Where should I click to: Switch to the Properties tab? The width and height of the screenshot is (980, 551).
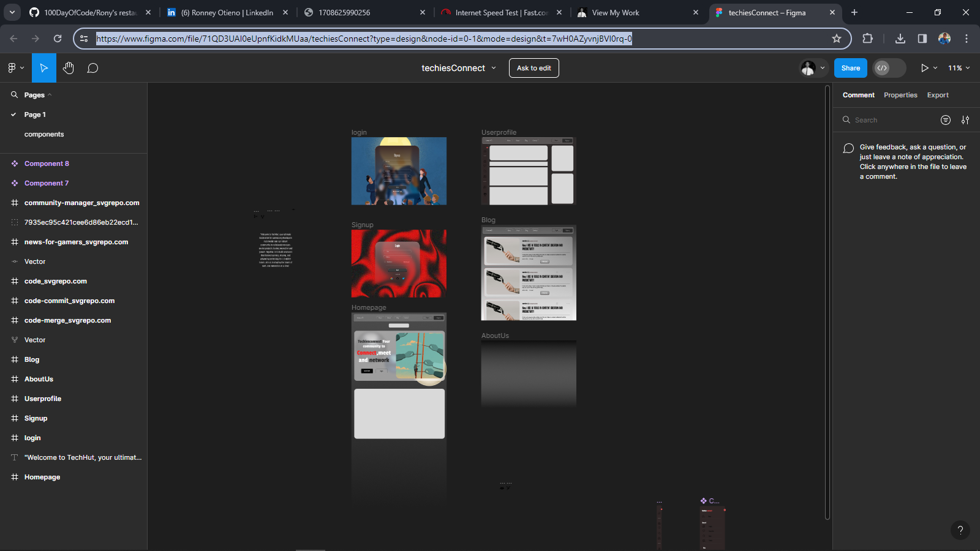(x=900, y=95)
